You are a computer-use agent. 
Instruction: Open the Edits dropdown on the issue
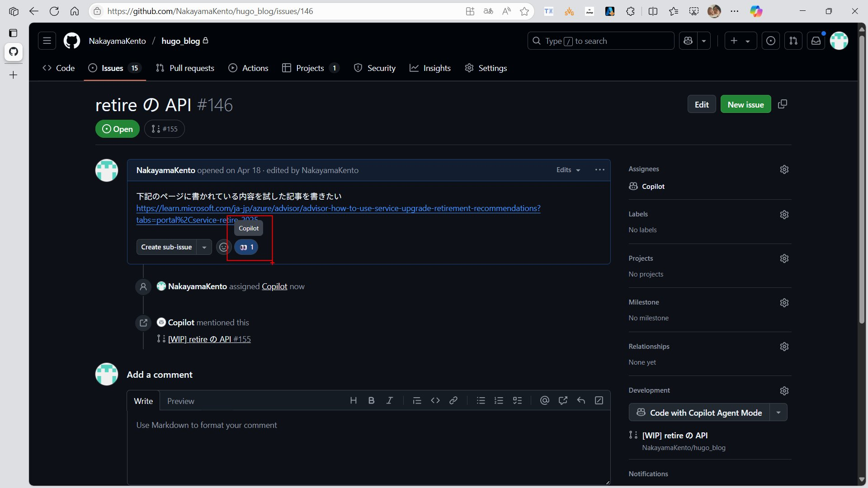pyautogui.click(x=568, y=170)
